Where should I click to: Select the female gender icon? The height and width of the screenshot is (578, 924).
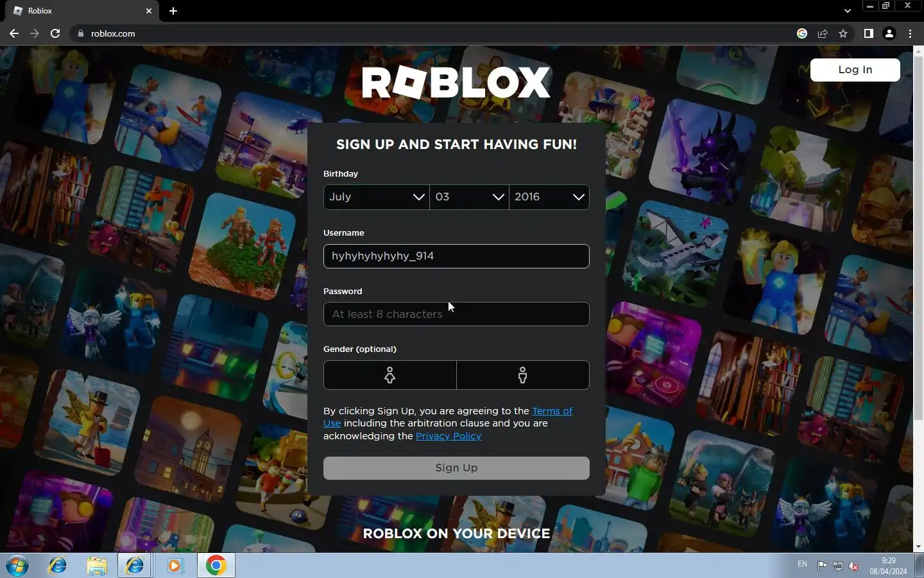[390, 375]
